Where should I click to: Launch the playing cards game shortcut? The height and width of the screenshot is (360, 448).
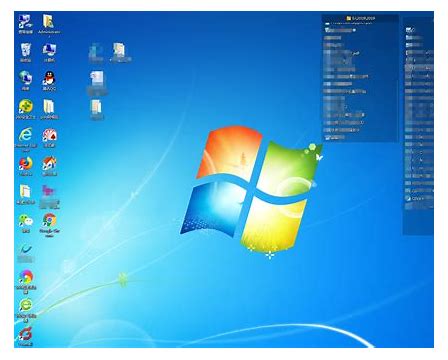tap(49, 135)
